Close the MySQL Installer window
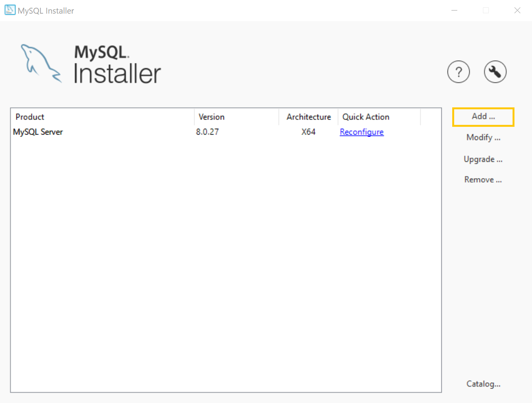This screenshot has width=532, height=403. coord(517,11)
